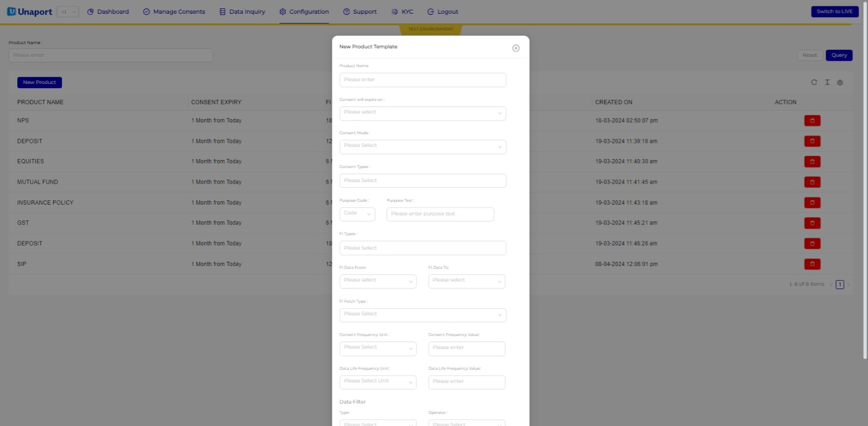Click the Support question-mark icon

(x=347, y=12)
